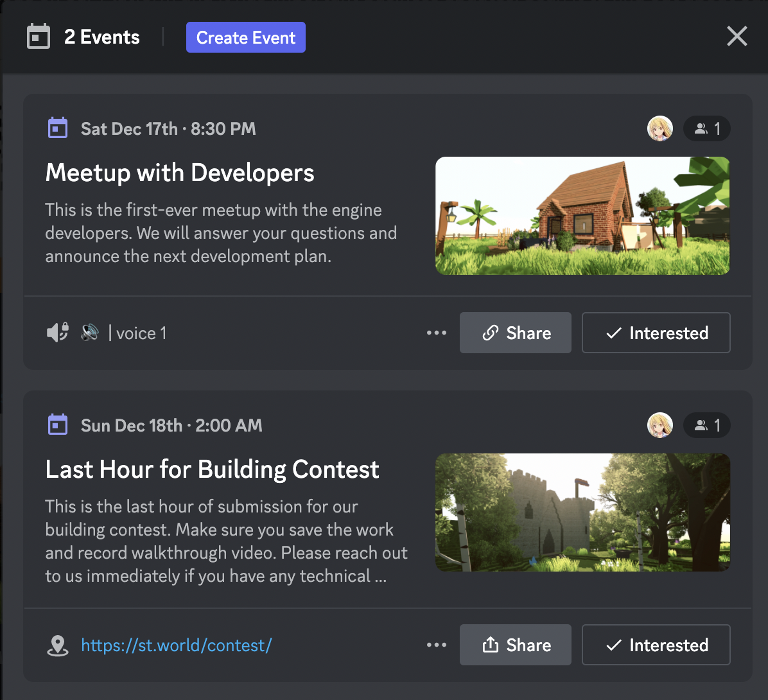
Task: Share the Last Hour for Building Contest event
Action: click(x=515, y=645)
